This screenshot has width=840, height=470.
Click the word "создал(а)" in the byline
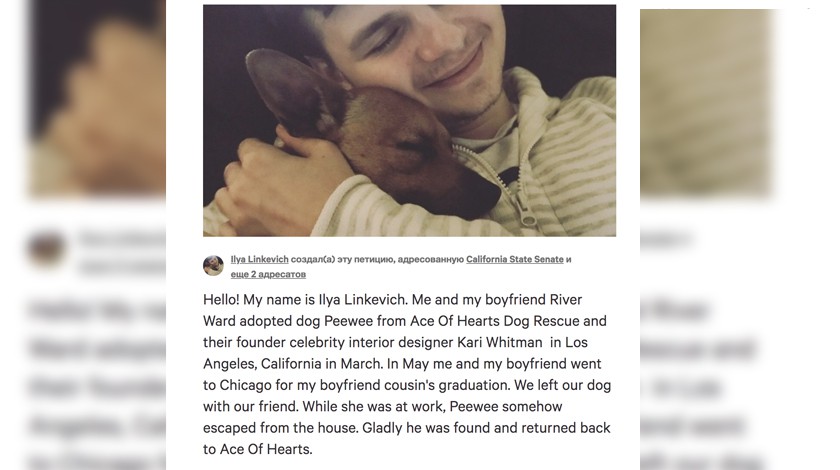(x=313, y=259)
